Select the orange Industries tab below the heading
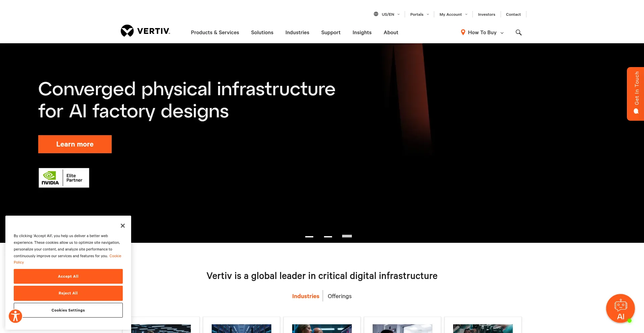 click(306, 296)
